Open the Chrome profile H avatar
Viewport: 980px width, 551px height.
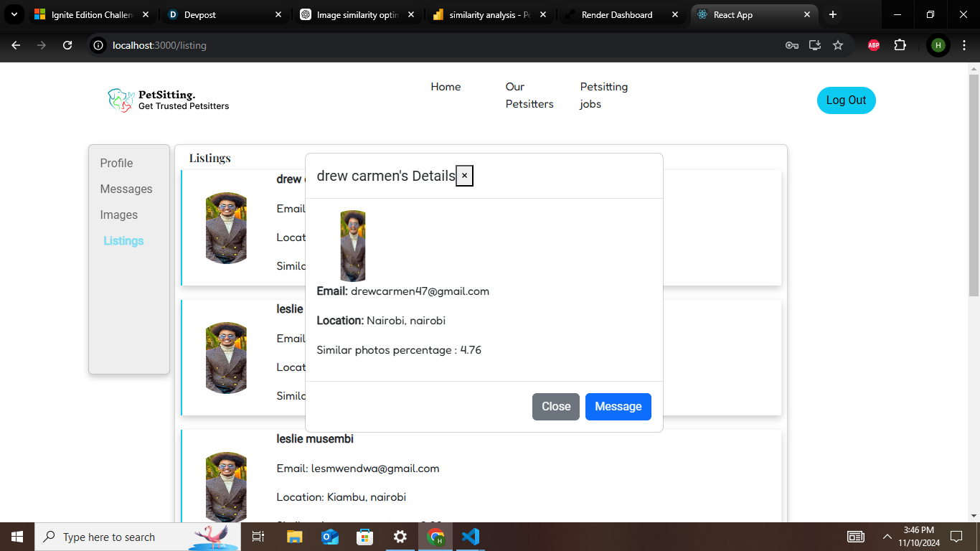[938, 45]
